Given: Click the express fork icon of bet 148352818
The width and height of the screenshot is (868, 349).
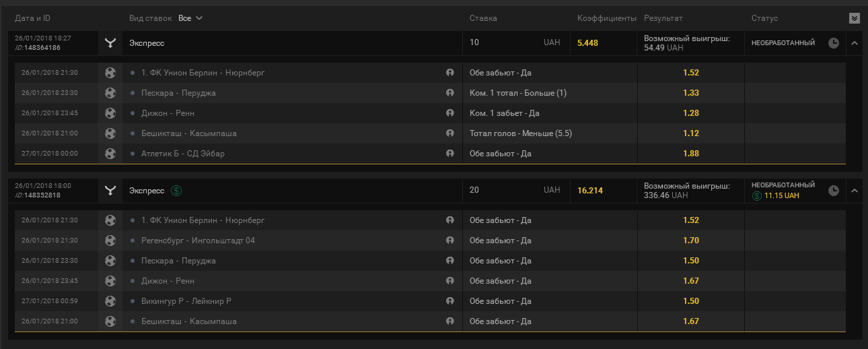Looking at the screenshot, I should (x=110, y=191).
